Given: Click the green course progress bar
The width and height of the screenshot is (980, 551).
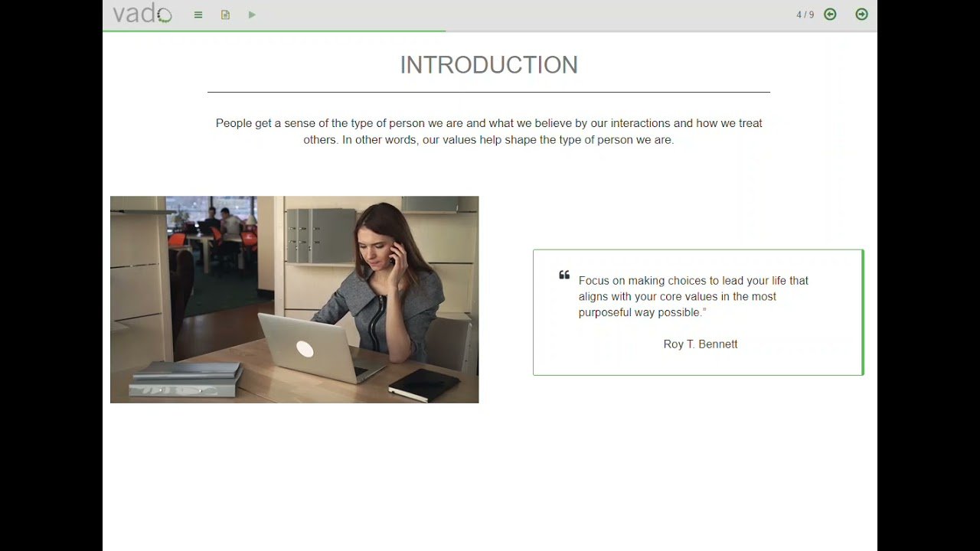Looking at the screenshot, I should [274, 31].
